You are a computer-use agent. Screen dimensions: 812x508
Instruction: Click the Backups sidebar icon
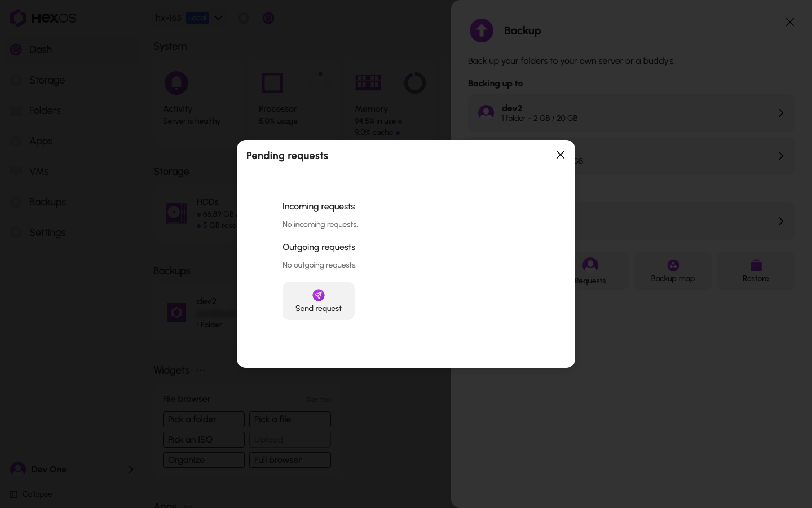[x=16, y=202]
